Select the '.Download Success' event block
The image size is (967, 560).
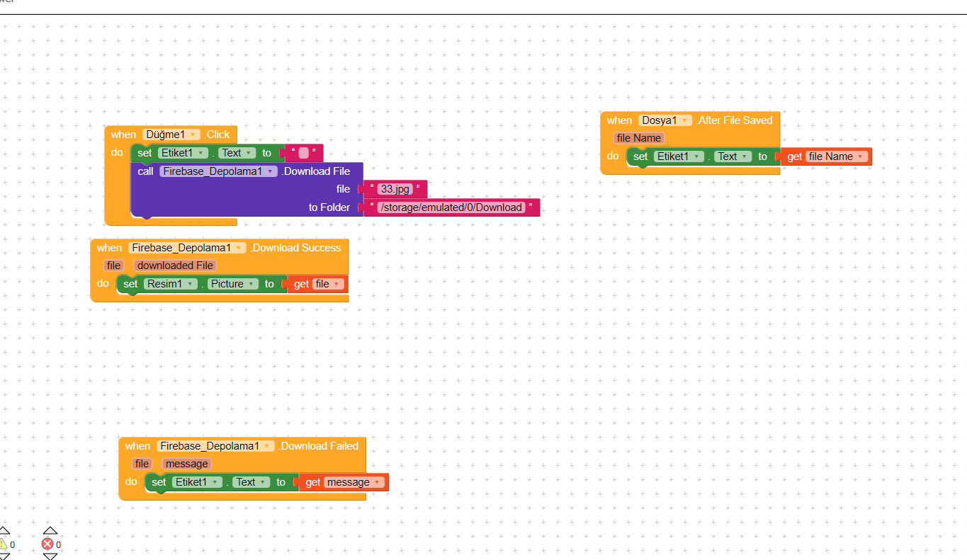[295, 248]
